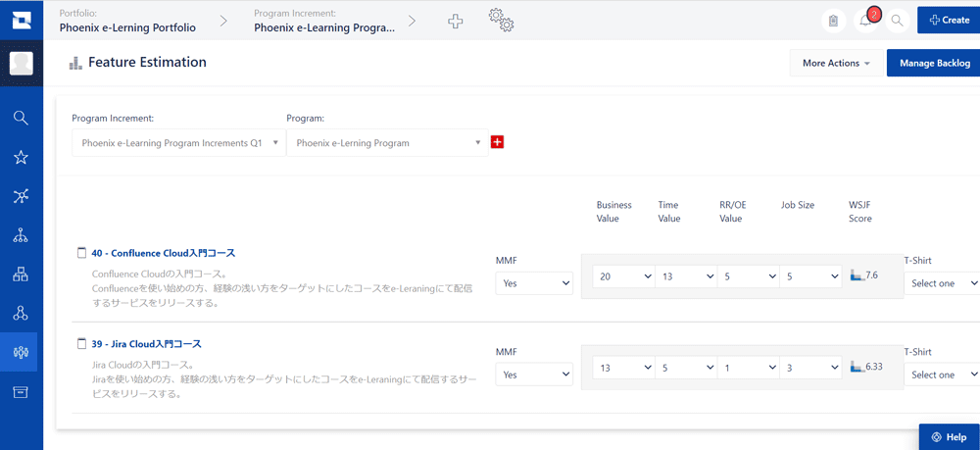Open the user avatar profile
The width and height of the screenshot is (980, 450).
click(22, 63)
